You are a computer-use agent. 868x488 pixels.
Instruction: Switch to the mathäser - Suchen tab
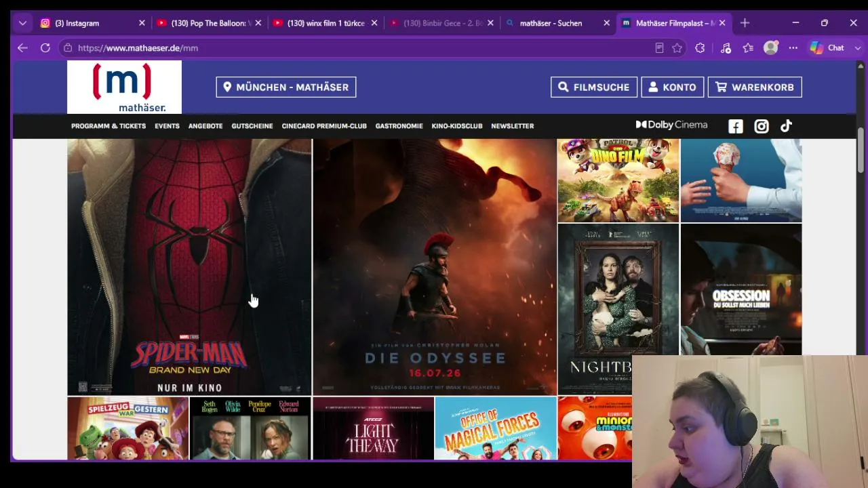pyautogui.click(x=558, y=23)
